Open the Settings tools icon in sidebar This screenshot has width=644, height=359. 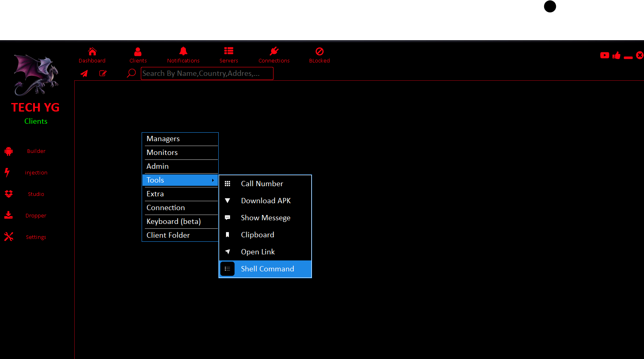coord(9,237)
